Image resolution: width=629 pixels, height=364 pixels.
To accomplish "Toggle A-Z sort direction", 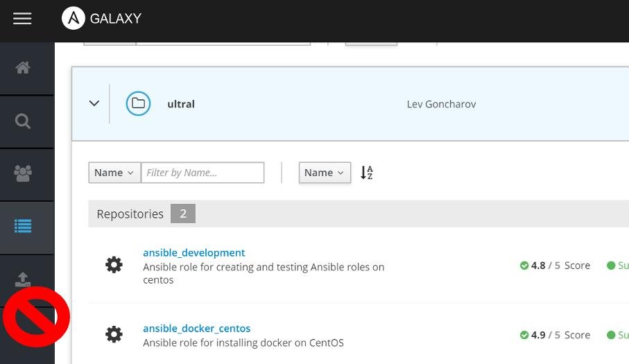I will (x=366, y=173).
